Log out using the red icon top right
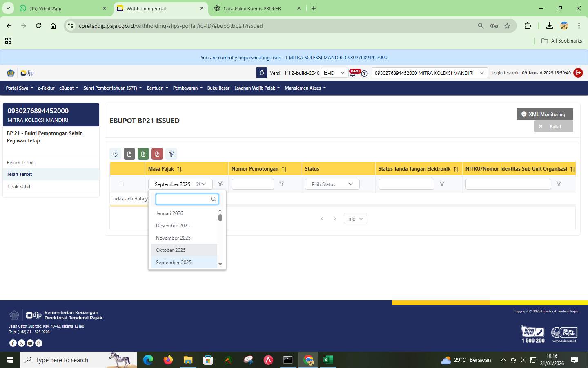 coord(578,73)
